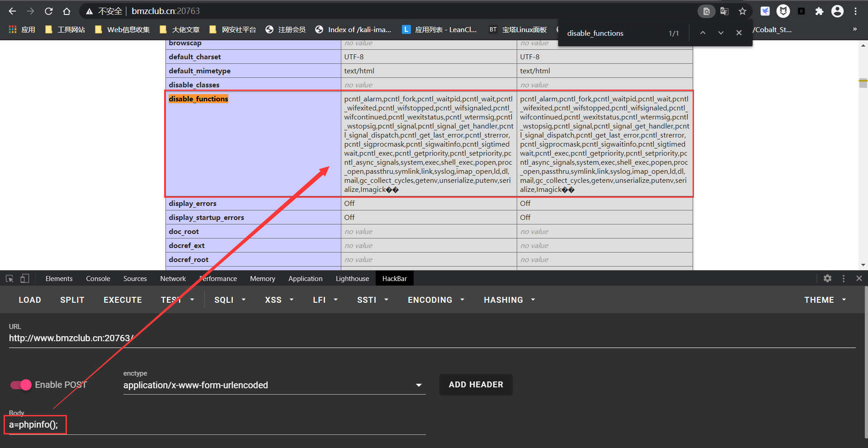Open the Index of /kali-ima... bookmark

click(354, 29)
